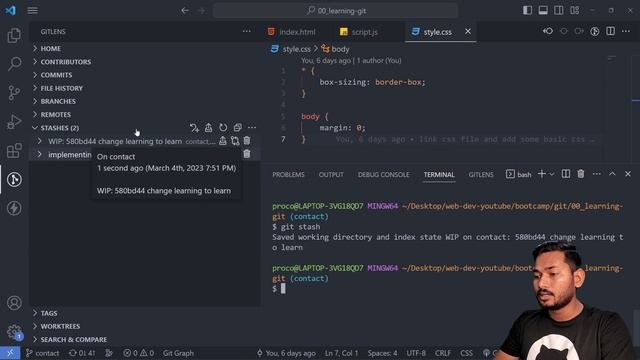Click errors and warnings count in status bar
This screenshot has height=360, width=640.
coord(139,353)
